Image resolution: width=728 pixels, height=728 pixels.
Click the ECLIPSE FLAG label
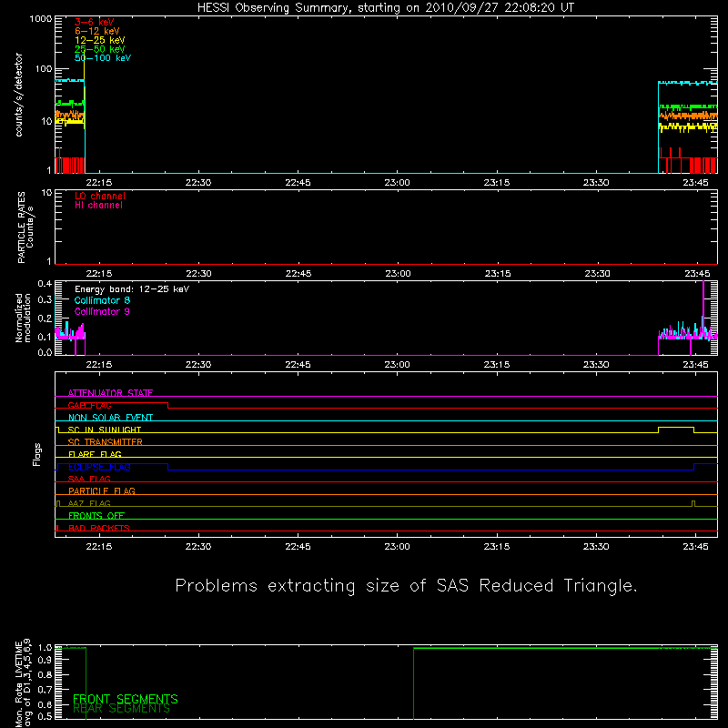point(99,467)
